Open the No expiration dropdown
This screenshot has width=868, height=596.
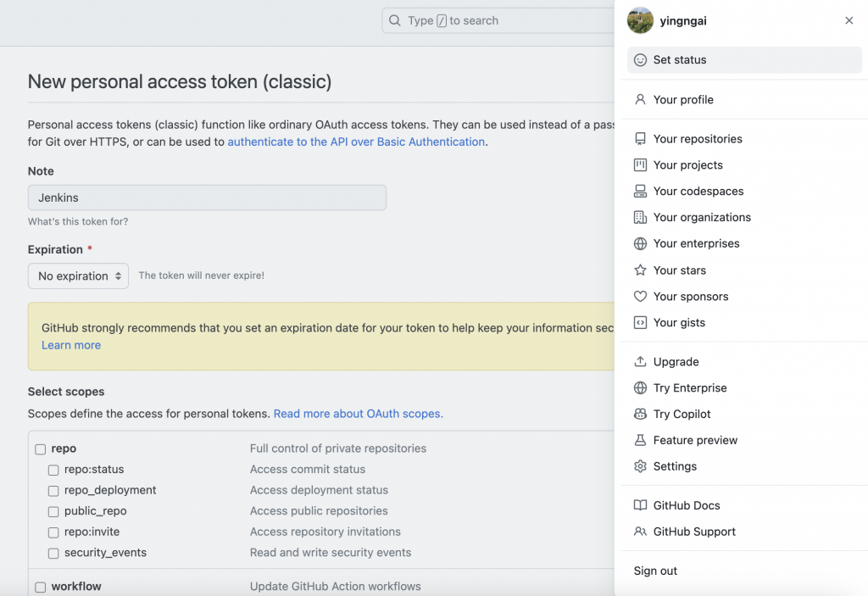(x=78, y=276)
